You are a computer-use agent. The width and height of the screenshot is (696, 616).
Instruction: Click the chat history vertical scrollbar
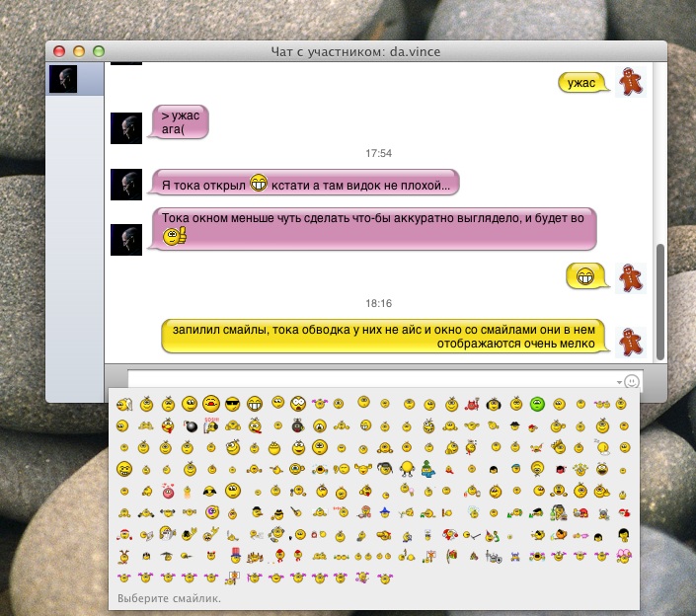point(660,302)
